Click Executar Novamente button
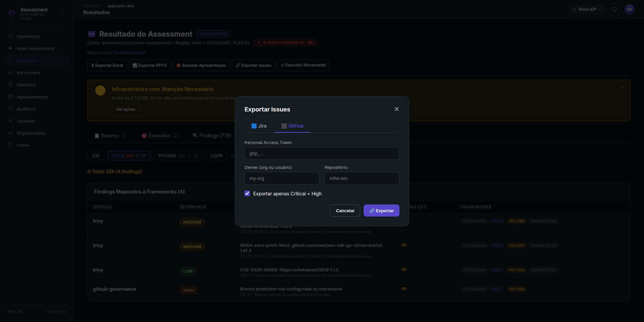This screenshot has width=644, height=322. pyautogui.click(x=303, y=65)
